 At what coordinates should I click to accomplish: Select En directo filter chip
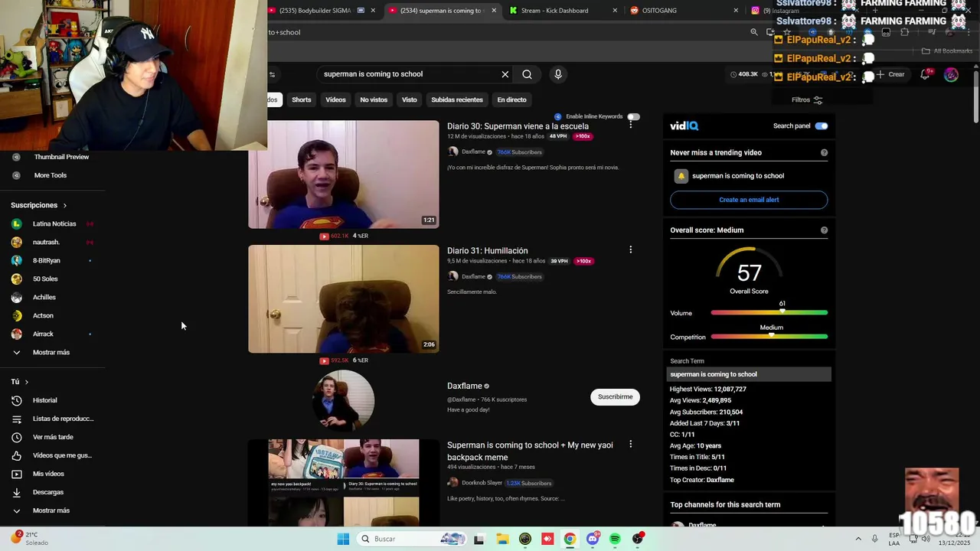tap(511, 99)
